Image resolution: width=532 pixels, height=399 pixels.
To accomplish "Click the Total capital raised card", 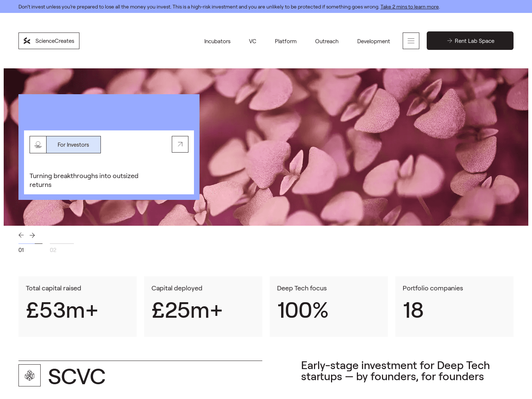I will [x=78, y=307].
